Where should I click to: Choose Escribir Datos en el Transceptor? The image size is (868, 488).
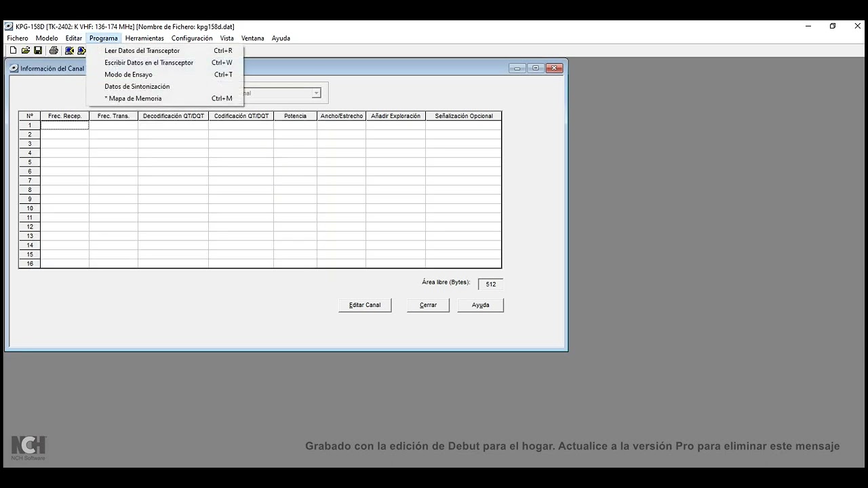tap(165, 62)
